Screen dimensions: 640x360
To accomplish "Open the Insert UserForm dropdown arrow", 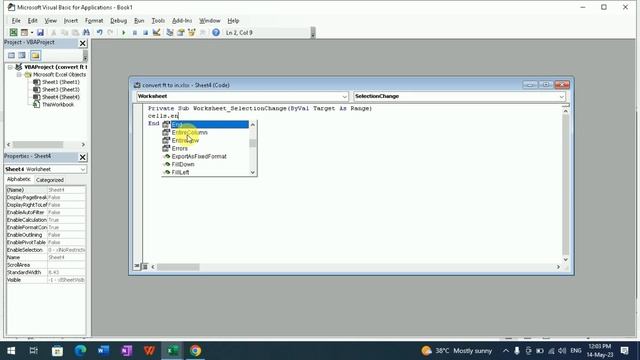I will point(32,32).
